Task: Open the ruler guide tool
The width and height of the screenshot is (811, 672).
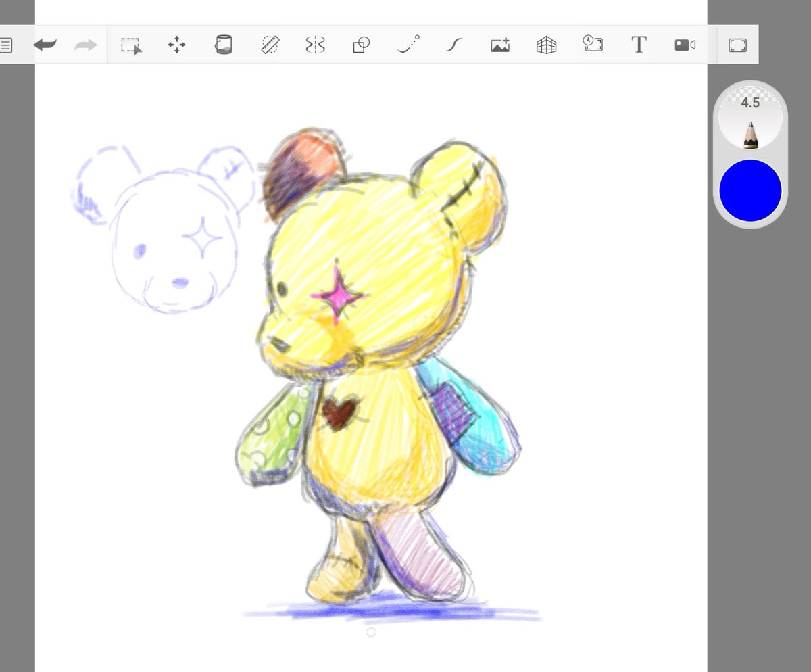Action: click(x=270, y=45)
